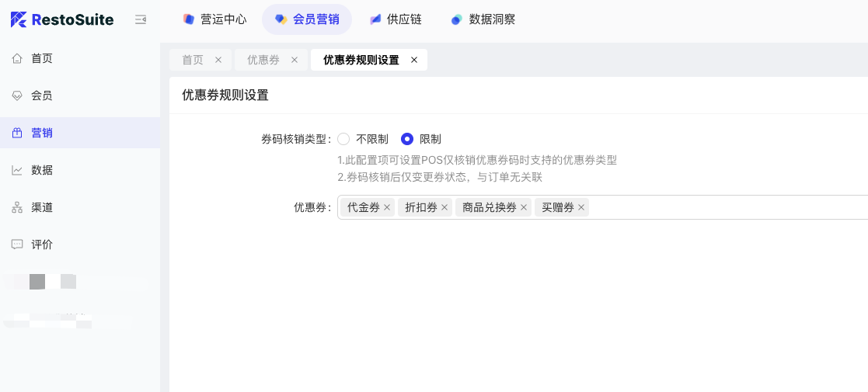The height and width of the screenshot is (392, 868).
Task: Open 渠道 sidebar section
Action: (x=42, y=207)
